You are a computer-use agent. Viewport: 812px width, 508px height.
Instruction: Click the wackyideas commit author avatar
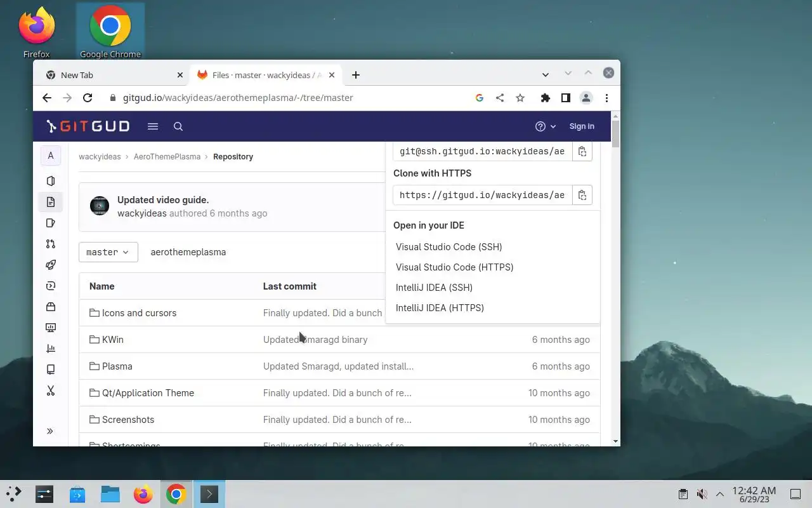(100, 206)
